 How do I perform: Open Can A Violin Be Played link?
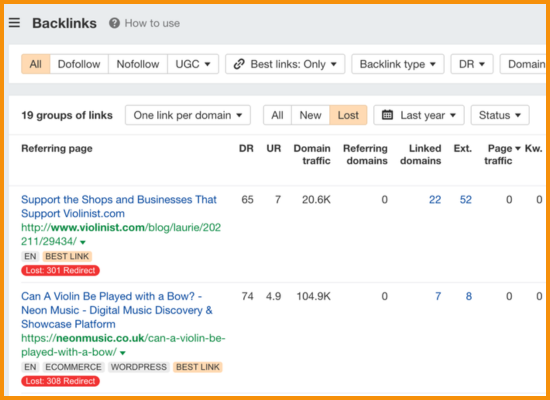click(x=117, y=310)
